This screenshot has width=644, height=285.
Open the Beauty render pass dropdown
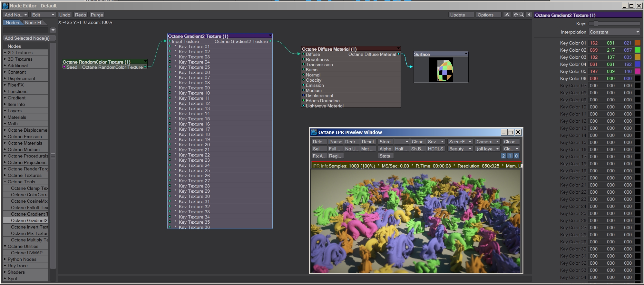tap(460, 149)
